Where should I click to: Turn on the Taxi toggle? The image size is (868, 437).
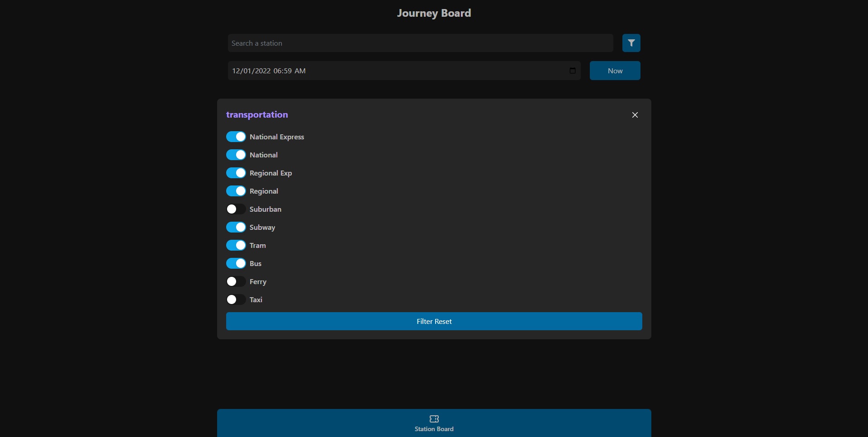236,299
